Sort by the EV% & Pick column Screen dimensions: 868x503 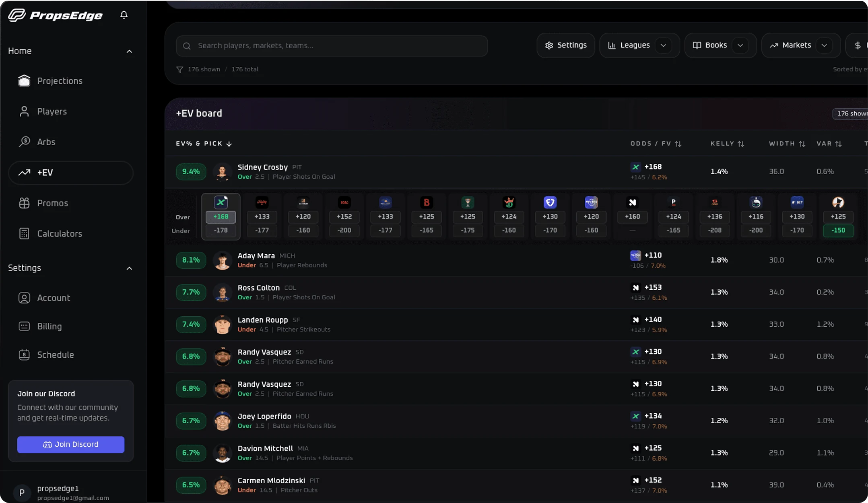click(x=204, y=144)
